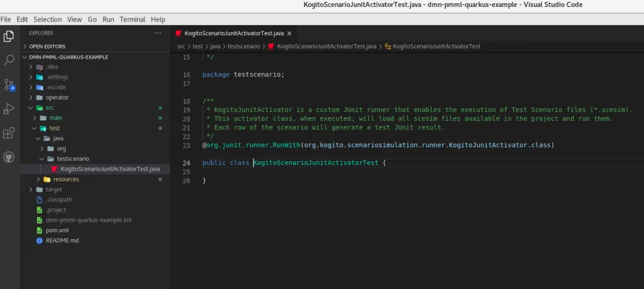Click the target folder icon
The image size is (644, 289).
pyautogui.click(x=40, y=190)
